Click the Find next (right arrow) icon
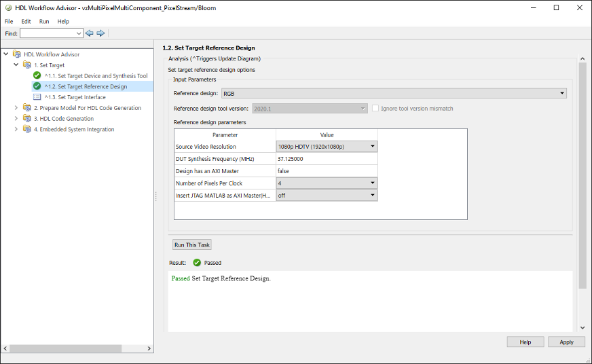Viewport: 592px width, 364px height. pyautogui.click(x=100, y=33)
